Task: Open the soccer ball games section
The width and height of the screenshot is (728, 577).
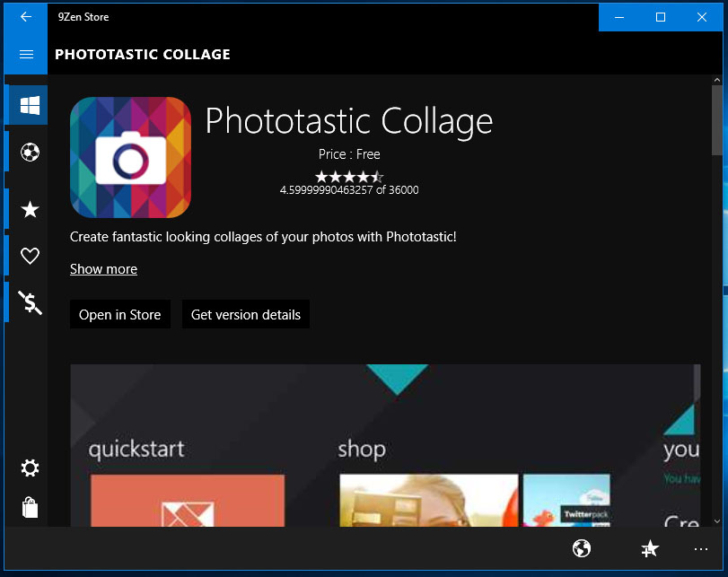Action: pyautogui.click(x=31, y=153)
